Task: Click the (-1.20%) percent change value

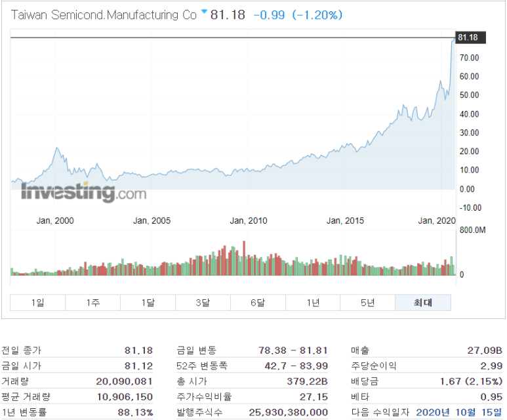Action: [317, 15]
